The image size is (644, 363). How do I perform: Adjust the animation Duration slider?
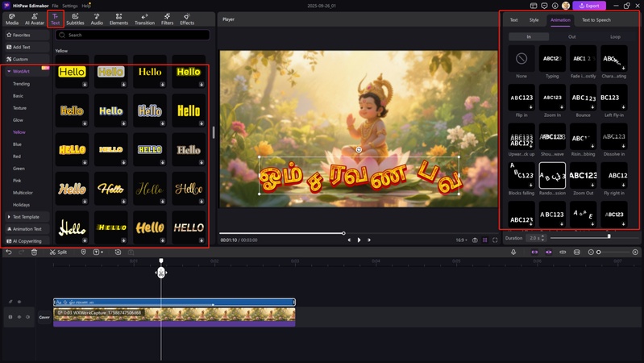point(609,237)
